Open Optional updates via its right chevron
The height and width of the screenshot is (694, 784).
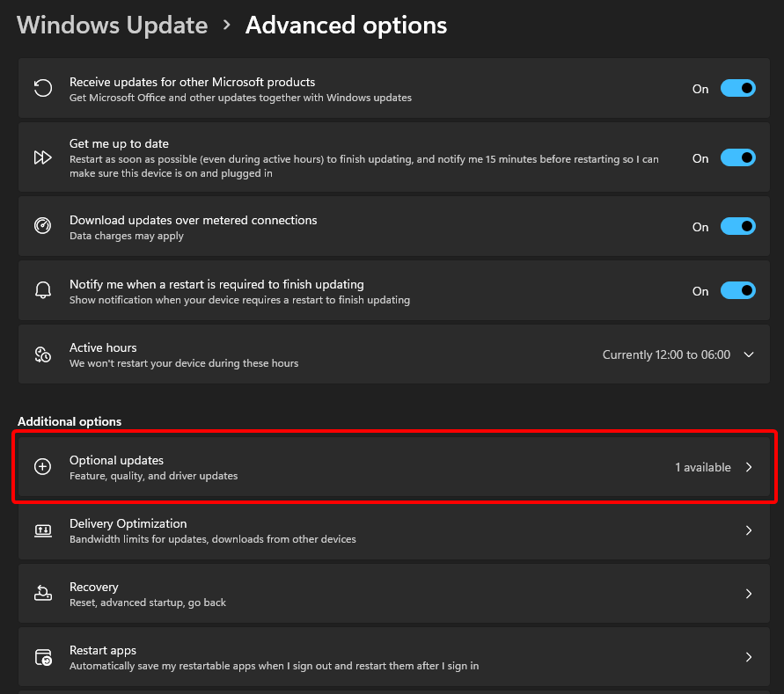[x=749, y=467]
